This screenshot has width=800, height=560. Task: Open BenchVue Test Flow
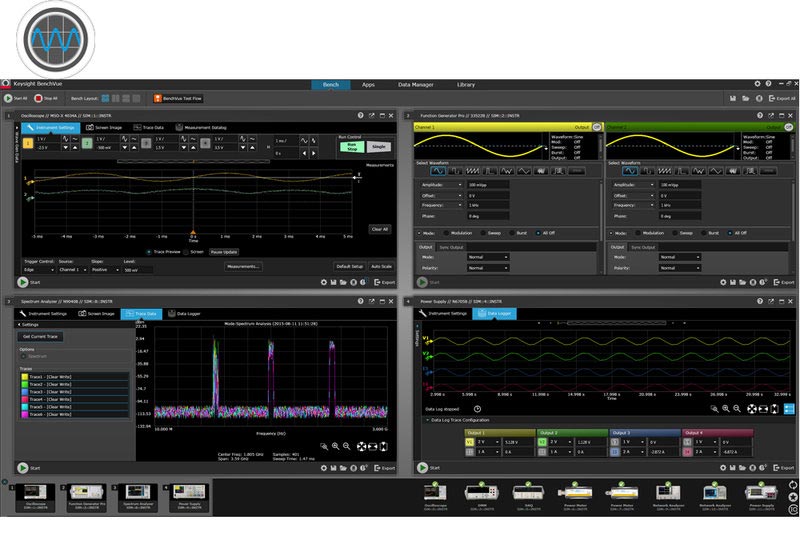[178, 98]
